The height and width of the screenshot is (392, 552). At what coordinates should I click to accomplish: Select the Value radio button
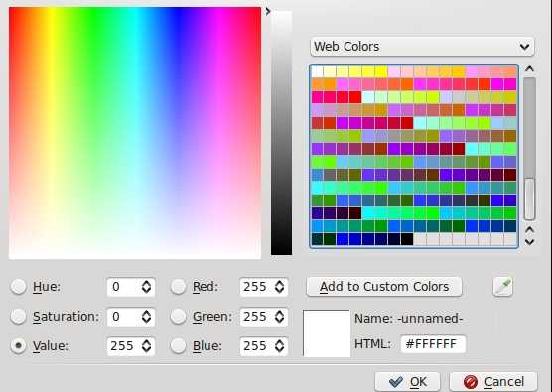coord(18,346)
